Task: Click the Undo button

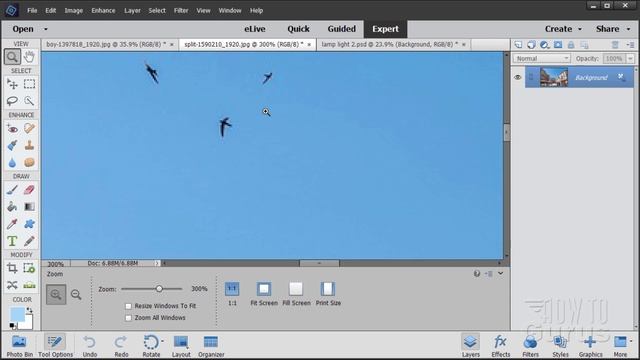Action: (90, 346)
